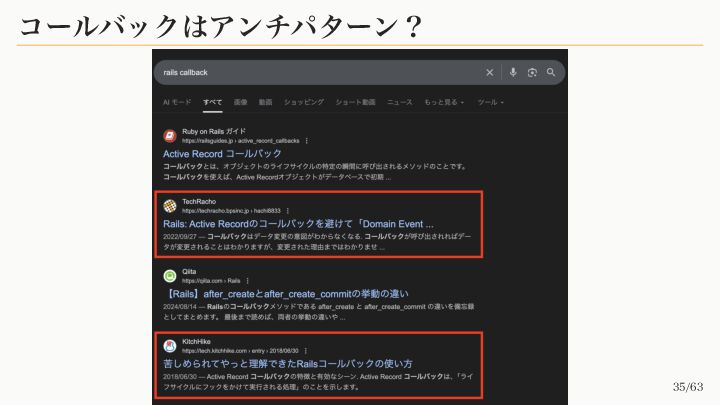Select the すべて tab
This screenshot has height=405, width=720.
(213, 102)
